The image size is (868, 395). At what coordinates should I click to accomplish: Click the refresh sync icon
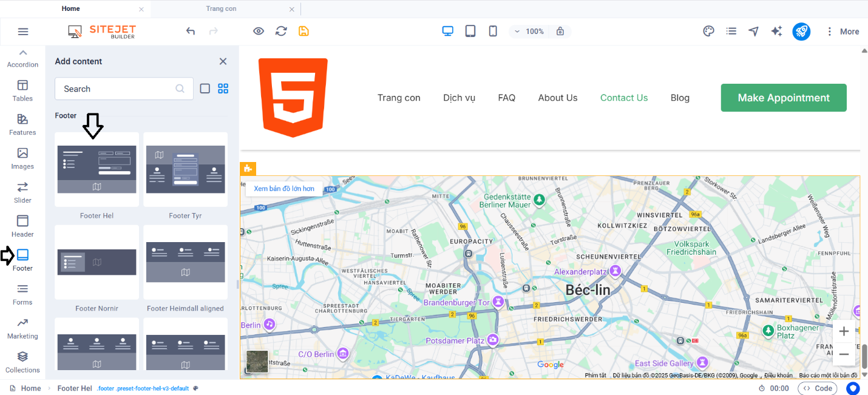281,32
